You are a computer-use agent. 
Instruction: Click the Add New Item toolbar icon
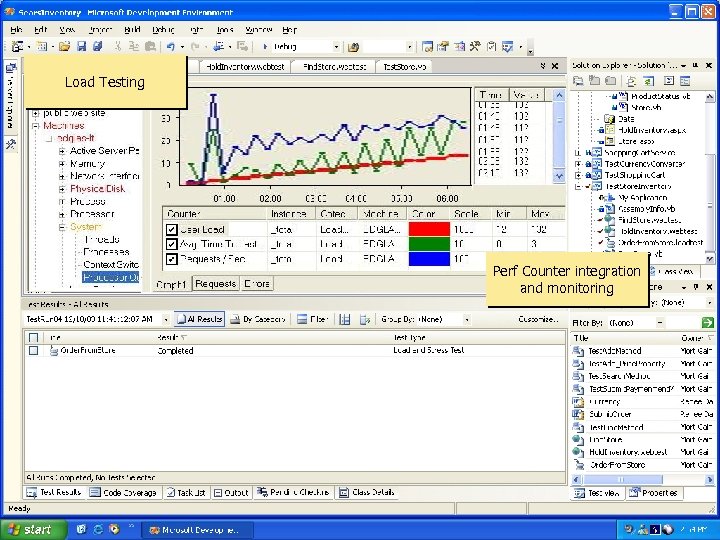coord(42,46)
